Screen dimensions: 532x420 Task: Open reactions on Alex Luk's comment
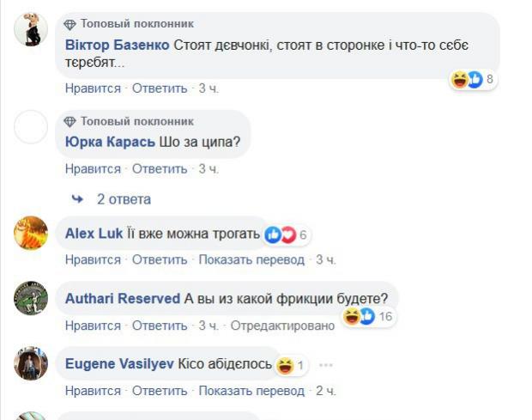[x=286, y=234]
